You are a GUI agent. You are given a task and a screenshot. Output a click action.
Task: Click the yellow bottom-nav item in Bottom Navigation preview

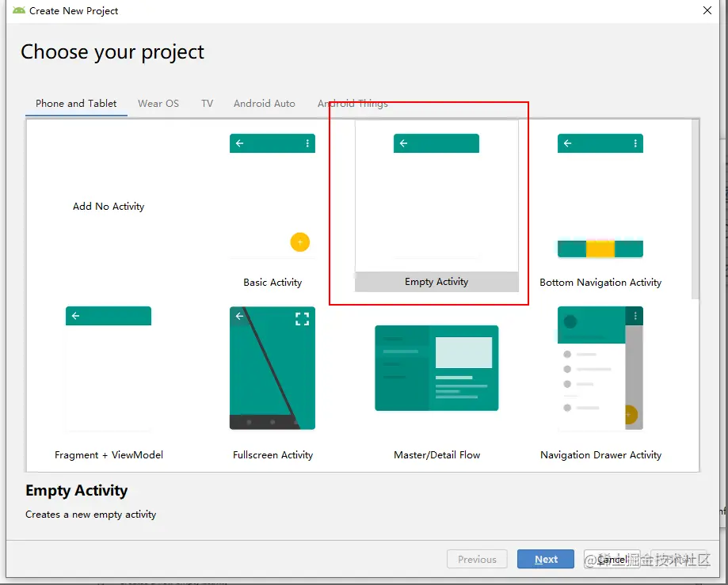point(600,249)
